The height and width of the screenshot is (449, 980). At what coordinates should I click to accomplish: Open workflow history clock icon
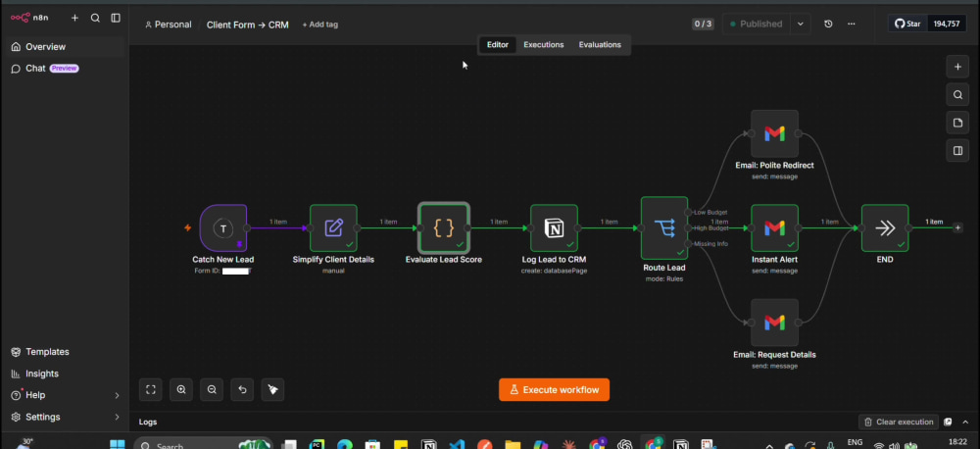828,24
